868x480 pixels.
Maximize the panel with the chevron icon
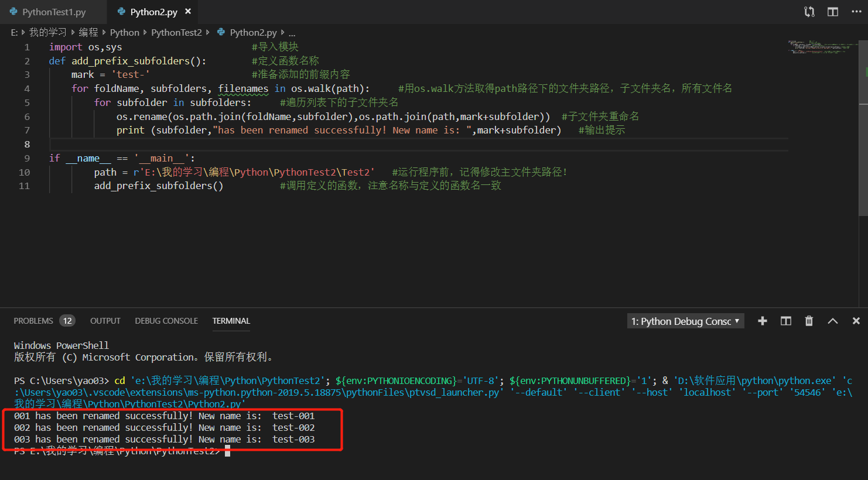pyautogui.click(x=832, y=320)
